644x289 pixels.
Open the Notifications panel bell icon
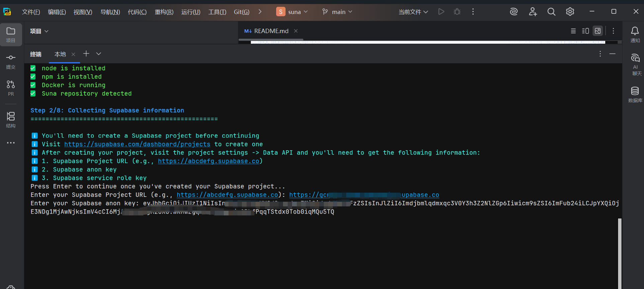pyautogui.click(x=635, y=34)
